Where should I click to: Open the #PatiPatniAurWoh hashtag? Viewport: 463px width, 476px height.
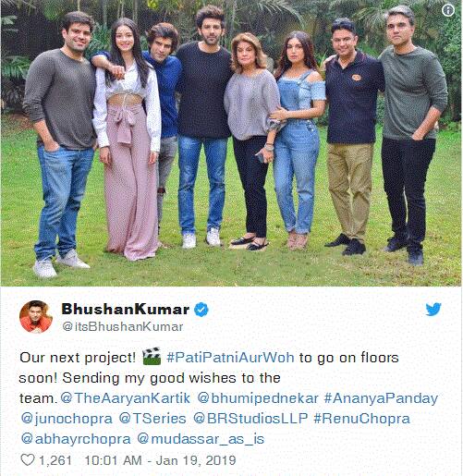(230, 358)
